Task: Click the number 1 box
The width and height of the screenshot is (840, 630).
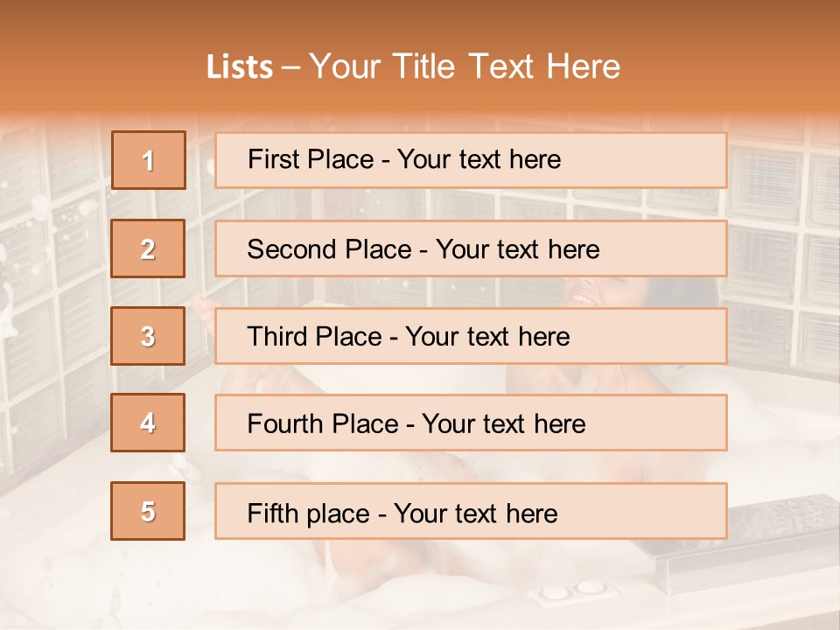Action: [149, 160]
